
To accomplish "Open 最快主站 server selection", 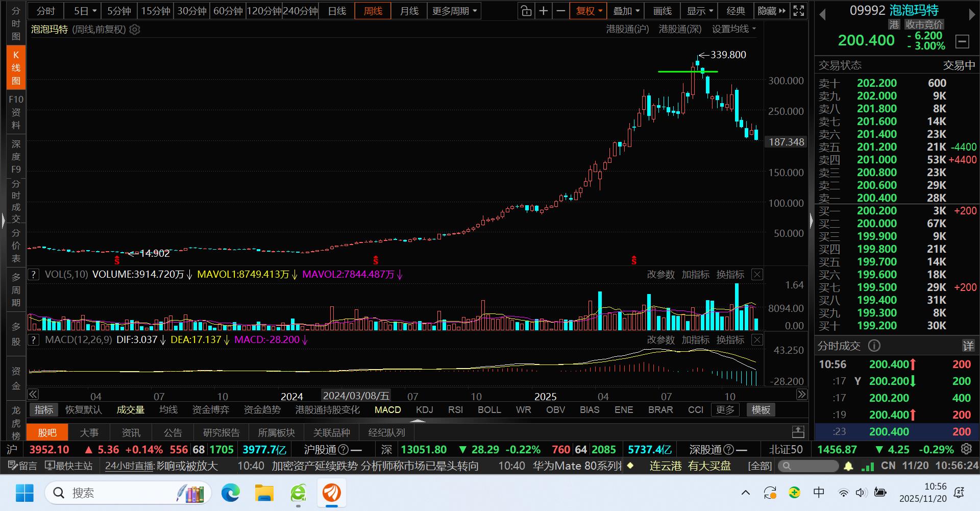I will [x=69, y=466].
